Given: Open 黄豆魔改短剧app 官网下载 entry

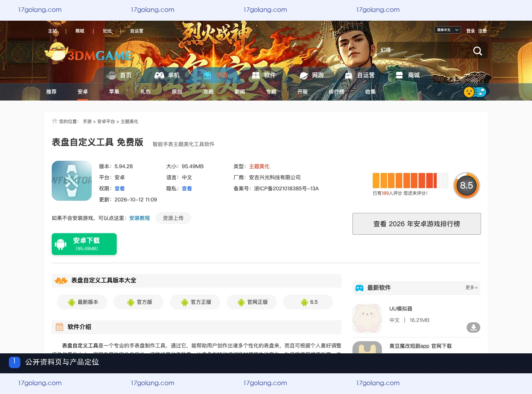Looking at the screenshot, I should [x=420, y=346].
